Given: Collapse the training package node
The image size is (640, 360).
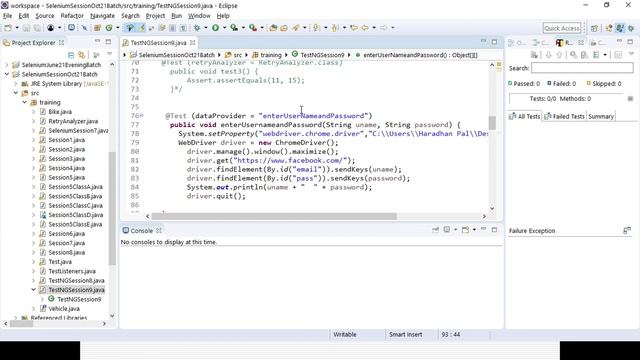Looking at the screenshot, I should 25,102.
